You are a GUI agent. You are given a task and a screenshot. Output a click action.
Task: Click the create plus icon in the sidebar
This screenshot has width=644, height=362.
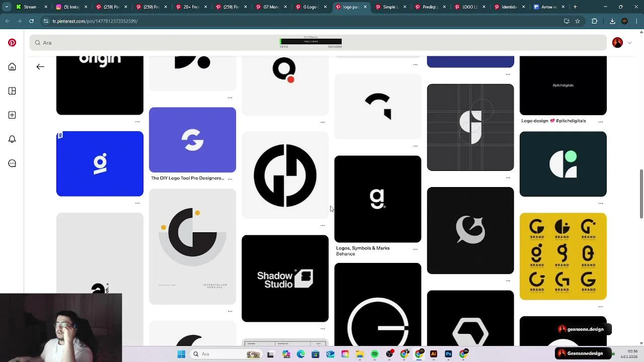click(12, 115)
